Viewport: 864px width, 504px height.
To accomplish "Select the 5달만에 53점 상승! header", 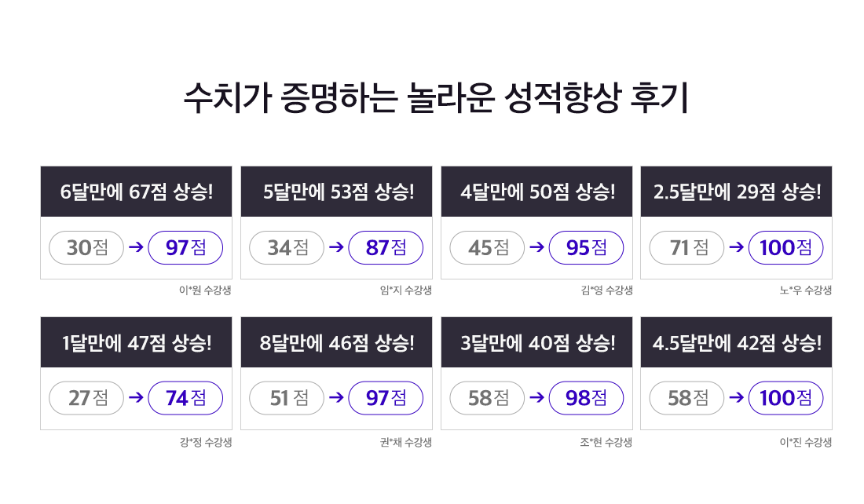I will click(x=337, y=192).
